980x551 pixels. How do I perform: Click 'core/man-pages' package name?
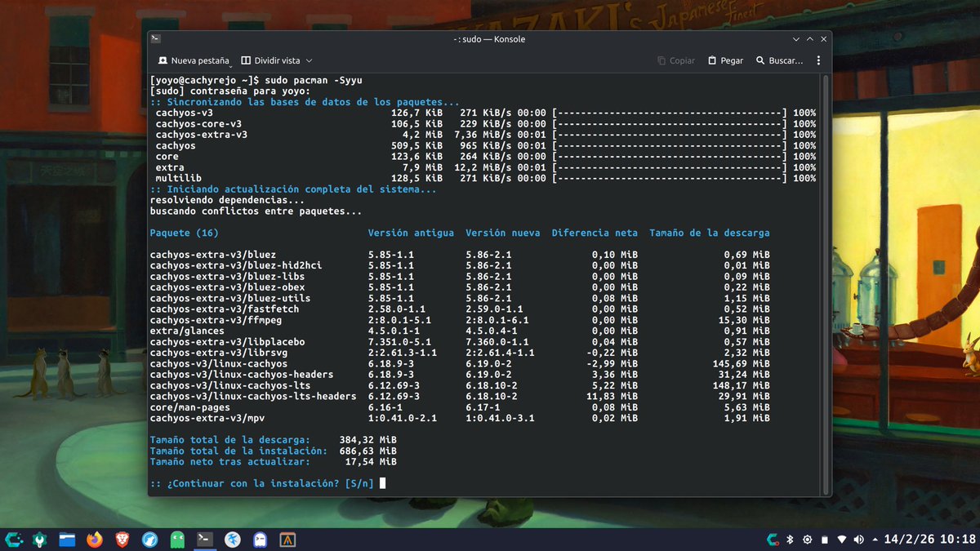[x=190, y=407]
